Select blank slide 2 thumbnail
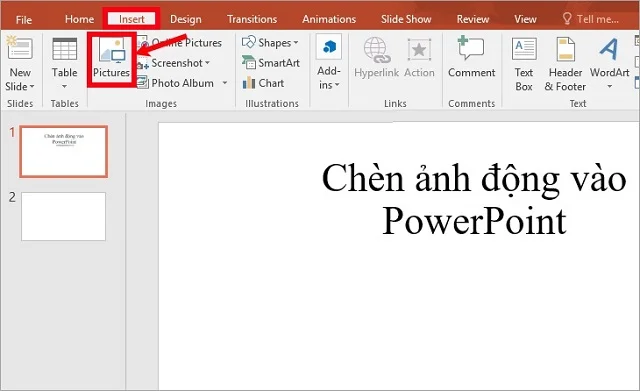 click(x=63, y=216)
